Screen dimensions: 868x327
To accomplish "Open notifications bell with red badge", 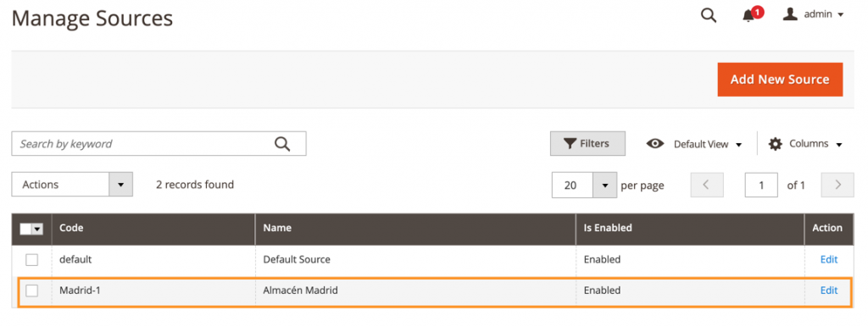I will point(753,14).
